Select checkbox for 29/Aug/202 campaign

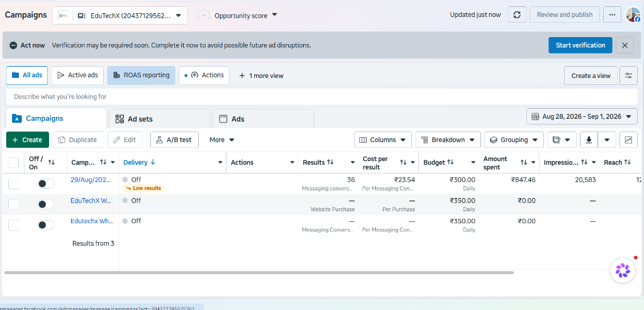coord(14,184)
